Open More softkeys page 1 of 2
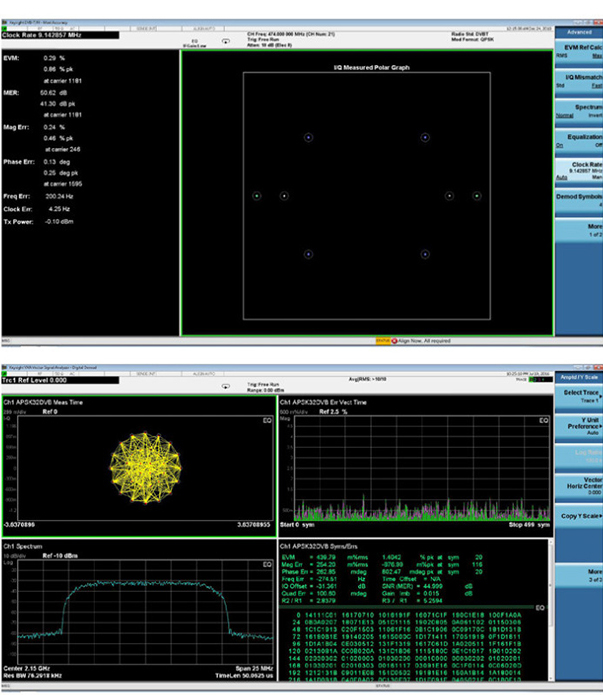The height and width of the screenshot is (695, 603). (578, 229)
